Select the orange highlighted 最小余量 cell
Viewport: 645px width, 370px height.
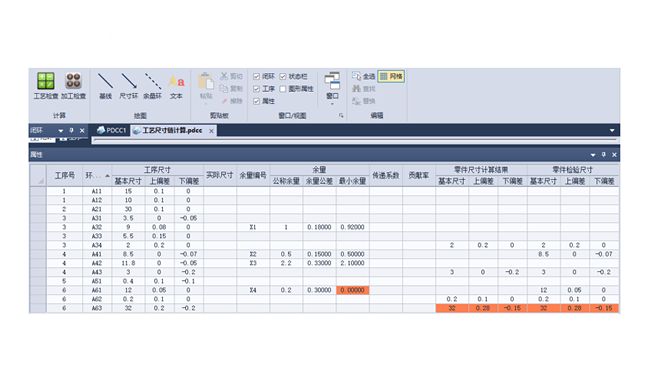tap(353, 290)
